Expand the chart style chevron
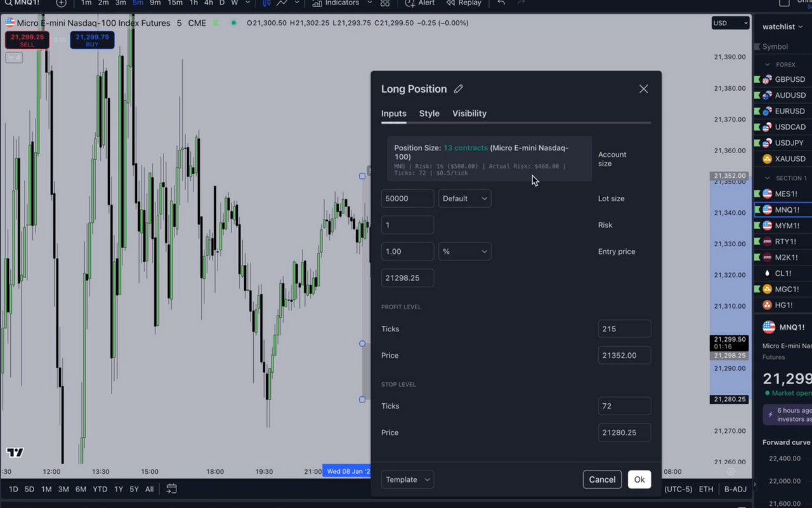This screenshot has height=508, width=812. pos(297,3)
